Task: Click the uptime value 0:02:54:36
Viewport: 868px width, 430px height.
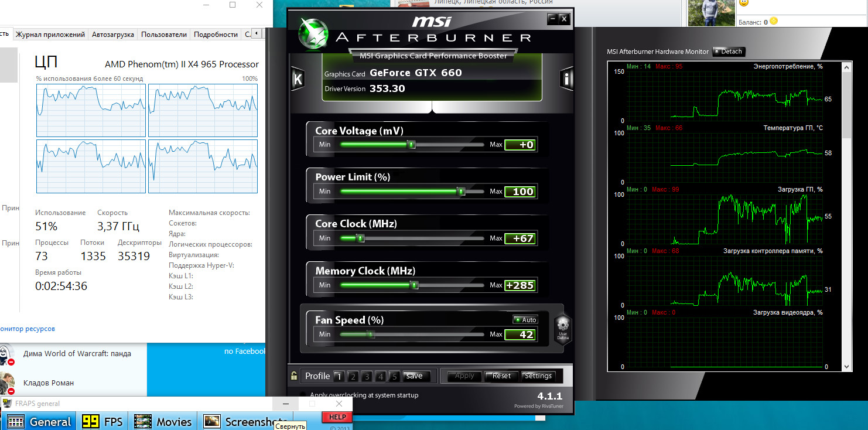Action: tap(61, 286)
